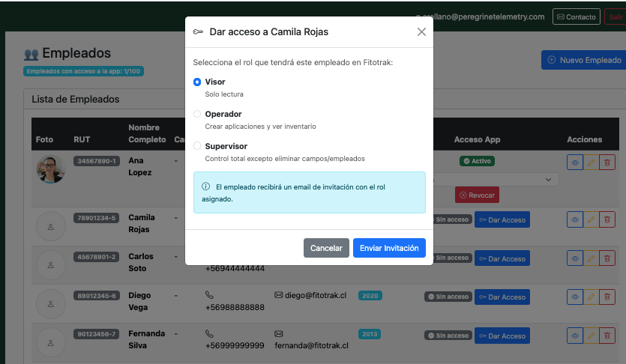Edit Camila Rojas with pencil icon

(x=591, y=219)
